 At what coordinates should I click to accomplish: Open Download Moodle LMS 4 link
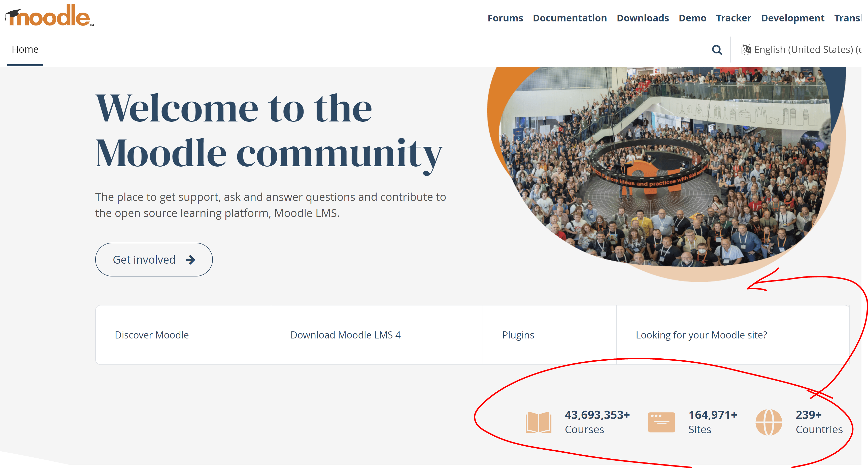click(x=345, y=335)
